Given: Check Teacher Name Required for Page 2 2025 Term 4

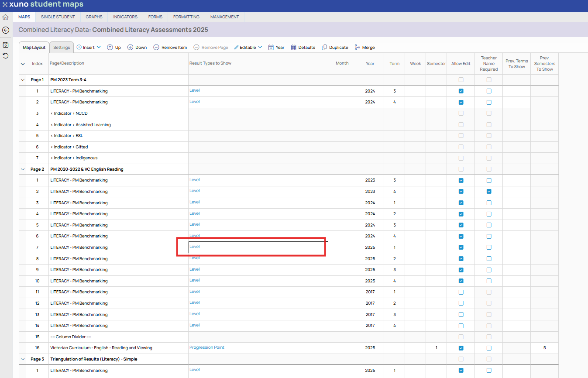Looking at the screenshot, I should pos(489,281).
